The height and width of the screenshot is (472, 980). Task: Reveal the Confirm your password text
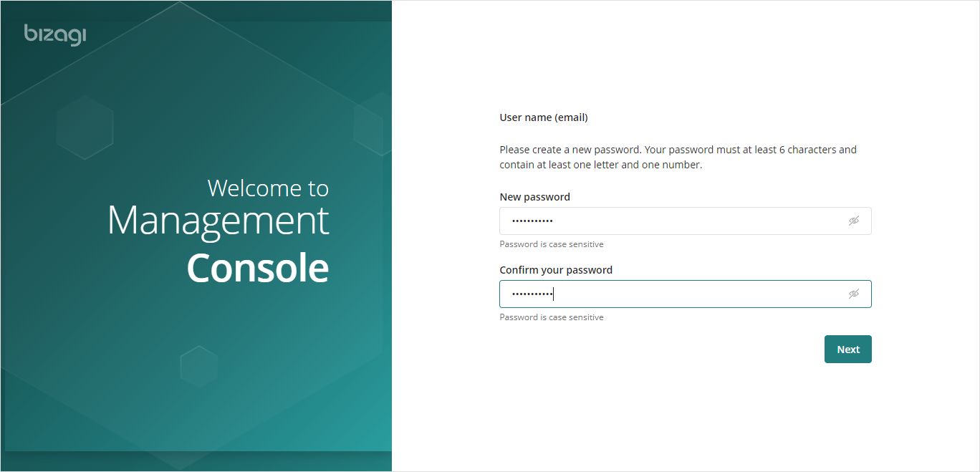coord(853,294)
